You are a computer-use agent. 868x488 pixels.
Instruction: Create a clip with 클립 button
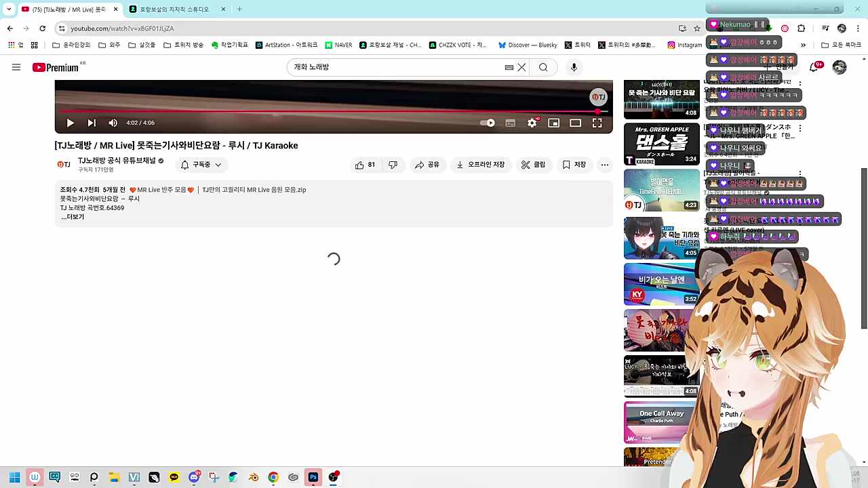533,165
